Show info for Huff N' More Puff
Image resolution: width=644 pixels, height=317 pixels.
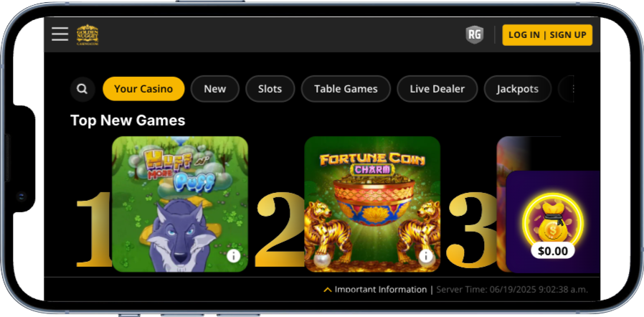[x=233, y=256]
